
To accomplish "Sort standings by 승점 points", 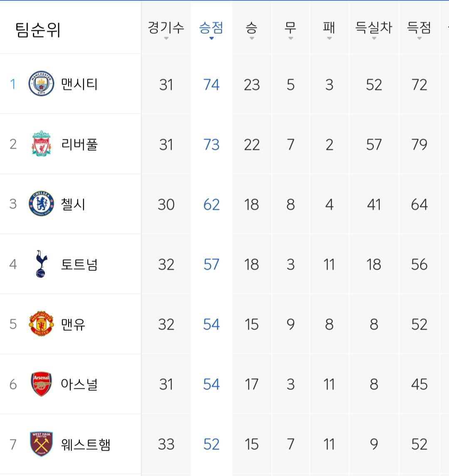I will 212,30.
